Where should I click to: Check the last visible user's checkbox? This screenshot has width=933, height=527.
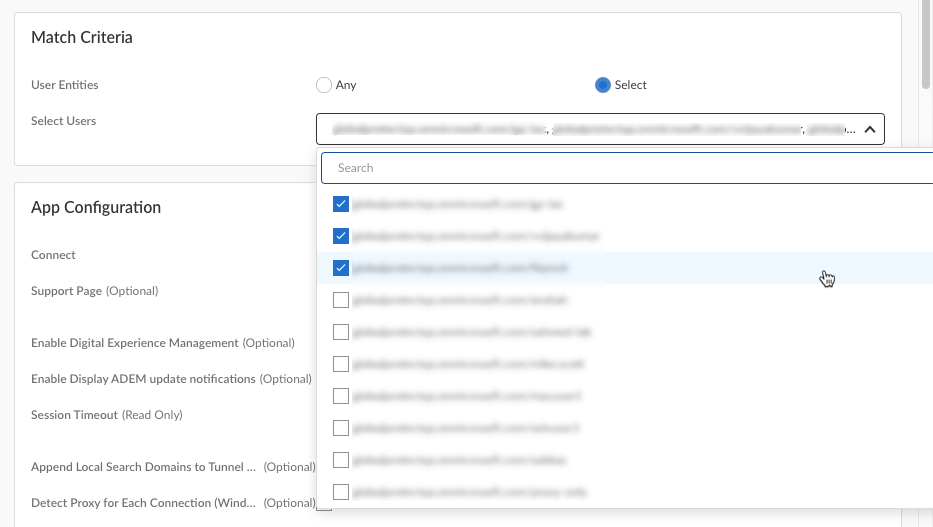point(341,492)
